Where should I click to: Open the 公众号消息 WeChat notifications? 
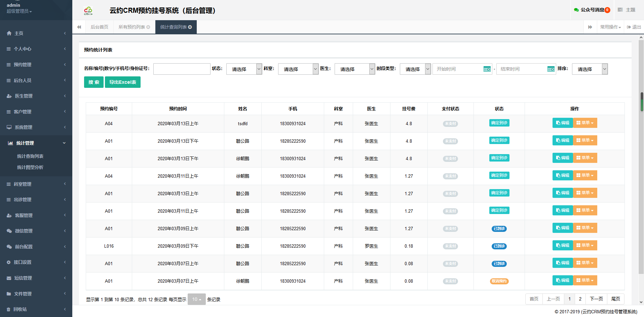click(592, 10)
